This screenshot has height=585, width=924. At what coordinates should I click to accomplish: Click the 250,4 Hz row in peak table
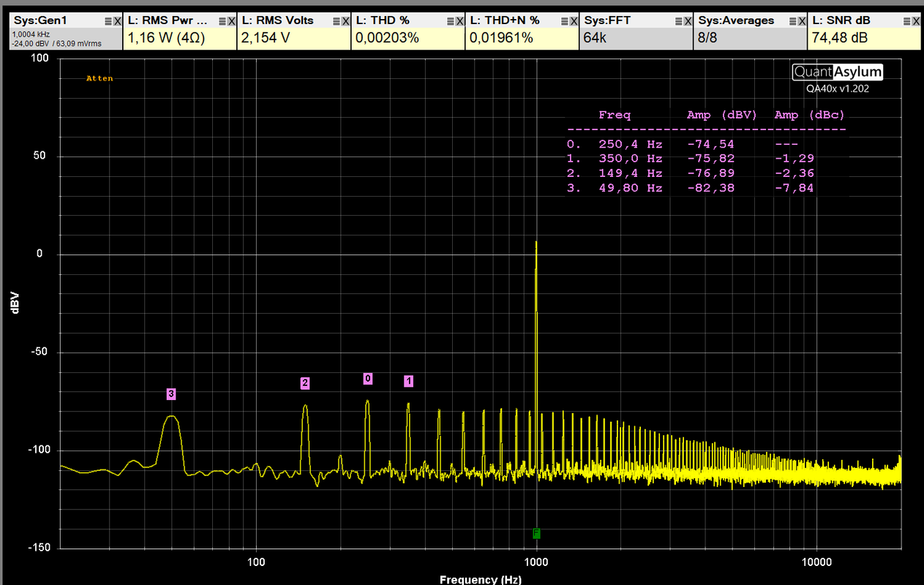coord(690,144)
